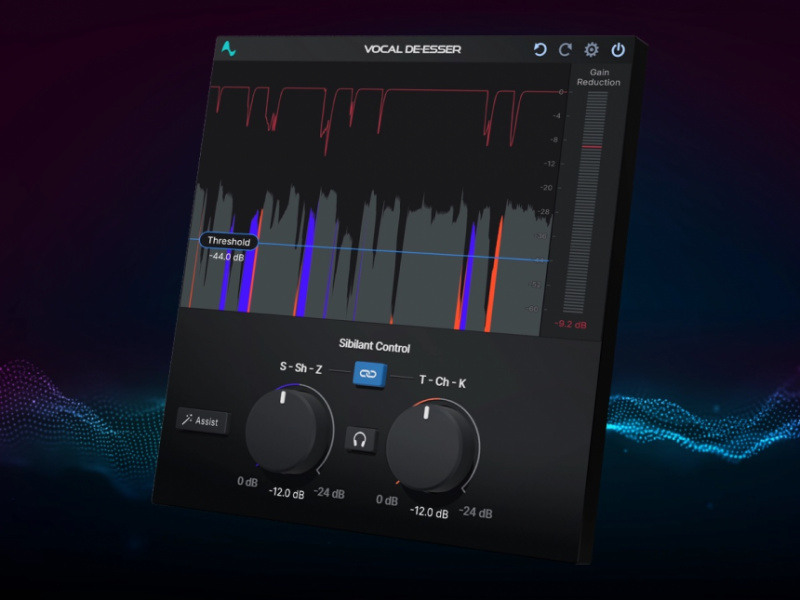This screenshot has height=600, width=800.
Task: Click the 0 dB mark of S-Sh-Z knob
Action: click(247, 482)
